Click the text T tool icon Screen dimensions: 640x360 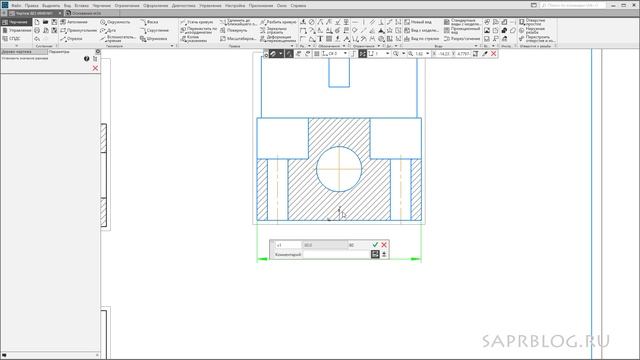pyautogui.click(x=320, y=39)
